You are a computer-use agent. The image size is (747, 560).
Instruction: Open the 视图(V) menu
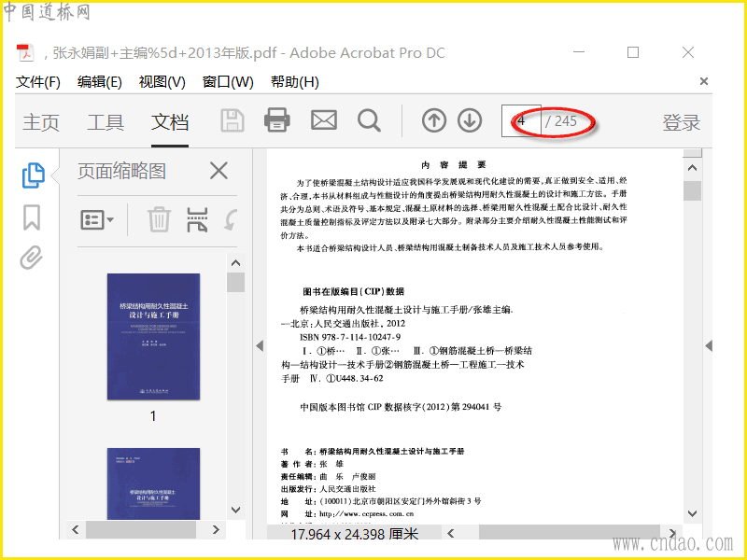(162, 82)
